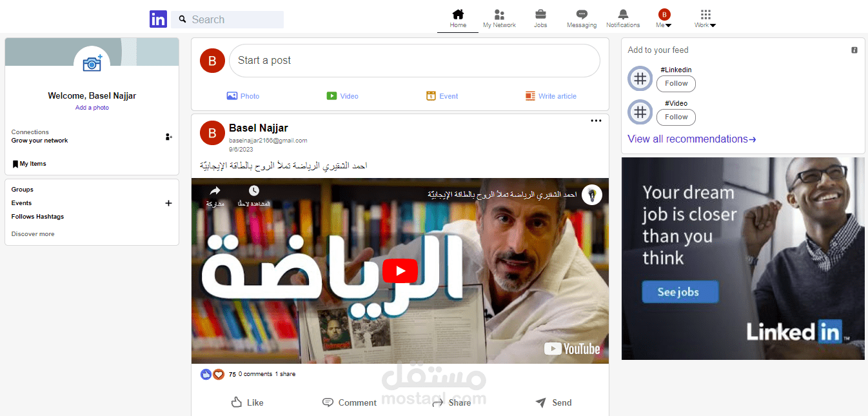Screen dimensions: 868x416
Task: Click the 75 reactions count
Action: [232, 374]
